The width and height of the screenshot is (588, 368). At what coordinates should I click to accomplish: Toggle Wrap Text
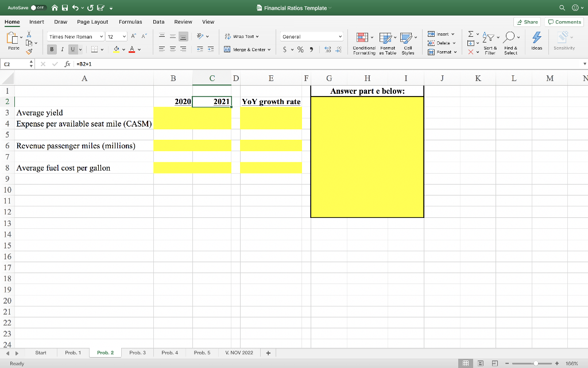(242, 36)
